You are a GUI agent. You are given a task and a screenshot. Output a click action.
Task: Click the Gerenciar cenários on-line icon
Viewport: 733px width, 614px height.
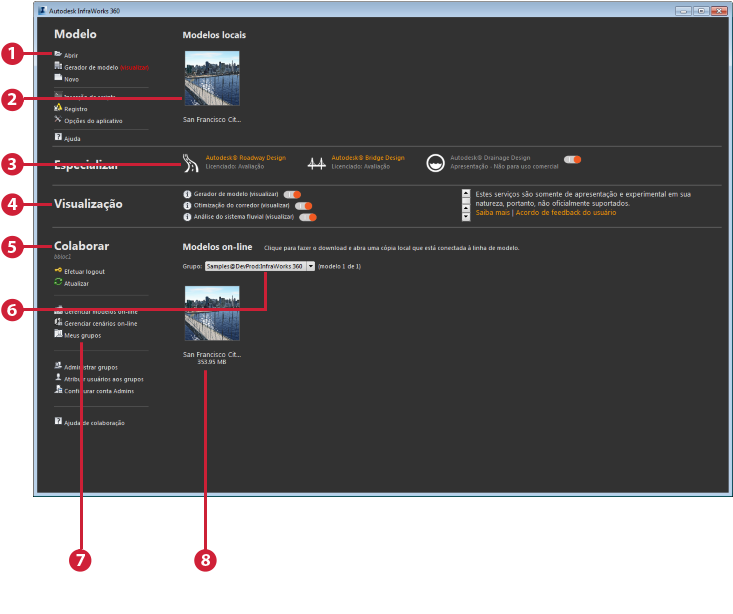58,322
